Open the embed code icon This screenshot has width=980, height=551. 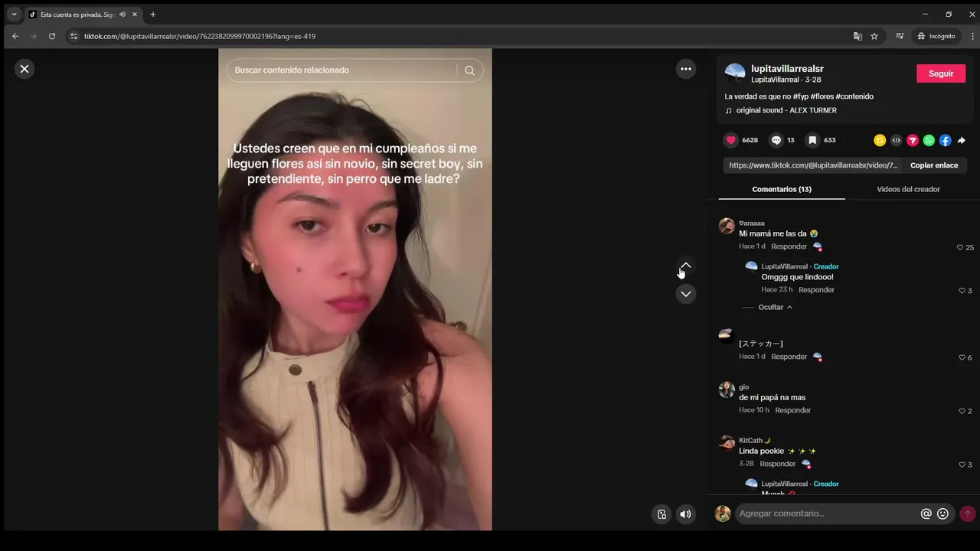tap(897, 140)
